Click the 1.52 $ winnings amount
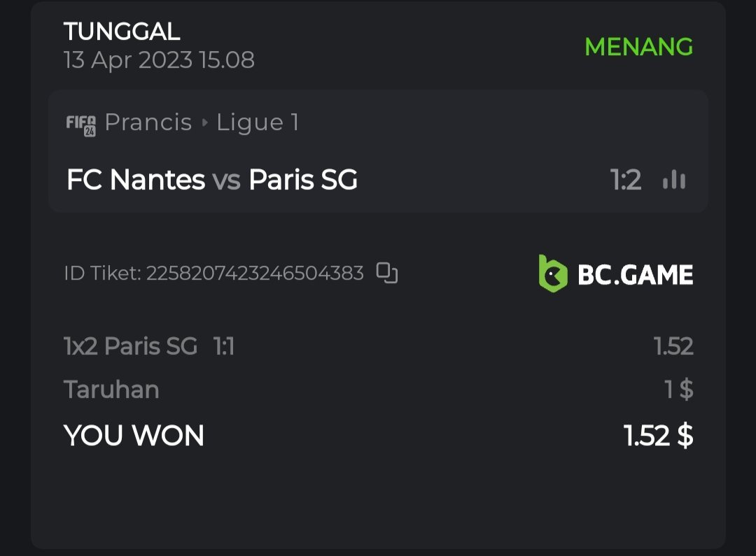756x556 pixels. [658, 436]
